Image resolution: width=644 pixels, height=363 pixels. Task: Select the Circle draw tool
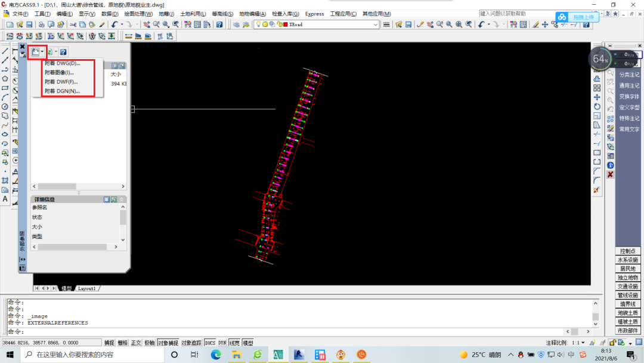[5, 106]
